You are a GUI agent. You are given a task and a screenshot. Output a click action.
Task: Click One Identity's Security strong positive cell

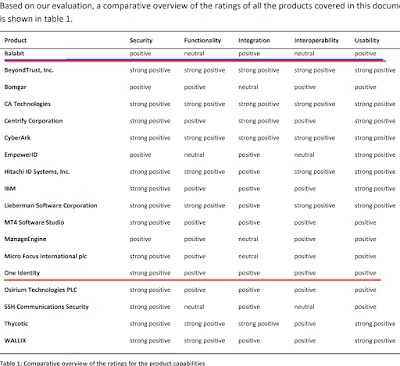(150, 273)
